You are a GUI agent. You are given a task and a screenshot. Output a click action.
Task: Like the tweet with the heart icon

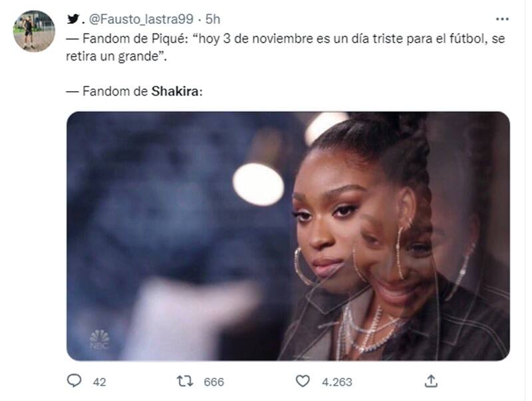pyautogui.click(x=303, y=381)
